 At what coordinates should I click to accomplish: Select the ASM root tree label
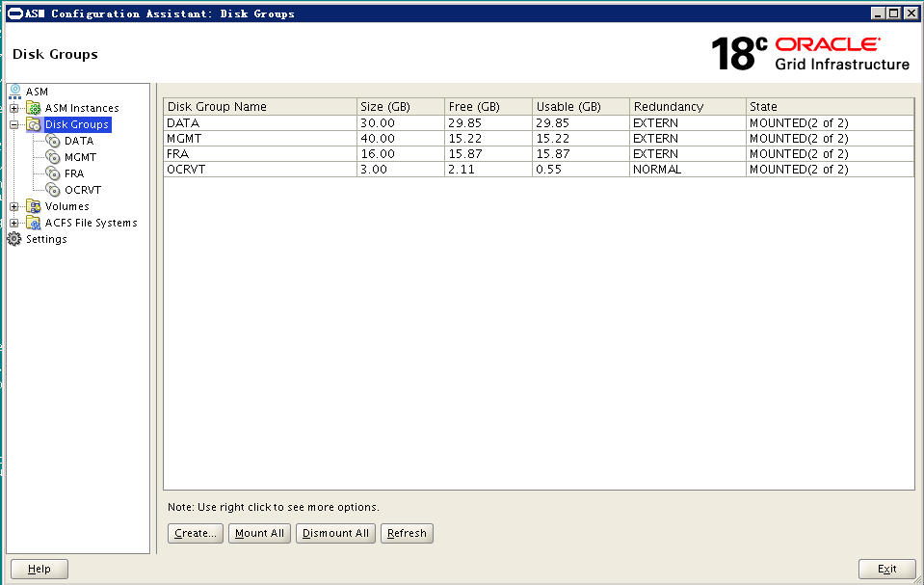37,92
